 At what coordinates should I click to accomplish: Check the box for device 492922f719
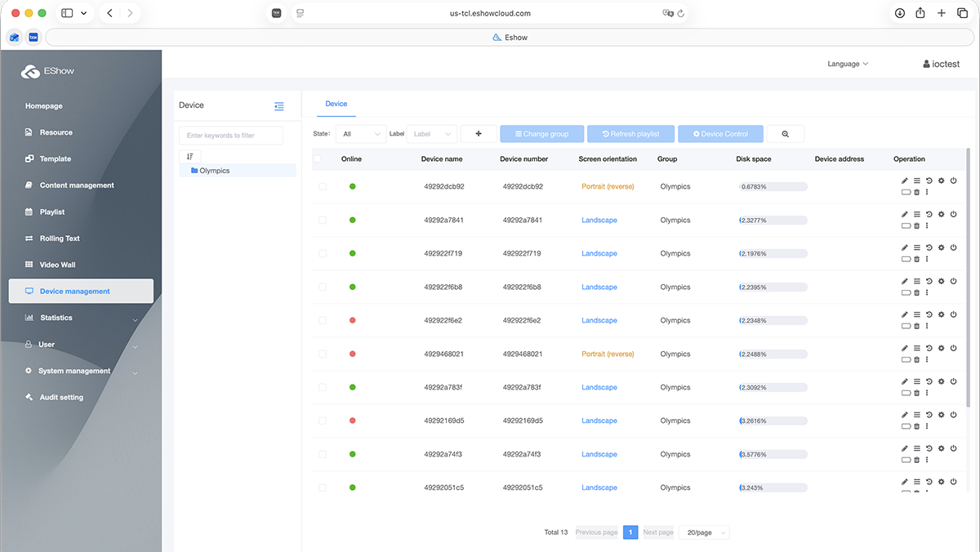[x=323, y=254]
